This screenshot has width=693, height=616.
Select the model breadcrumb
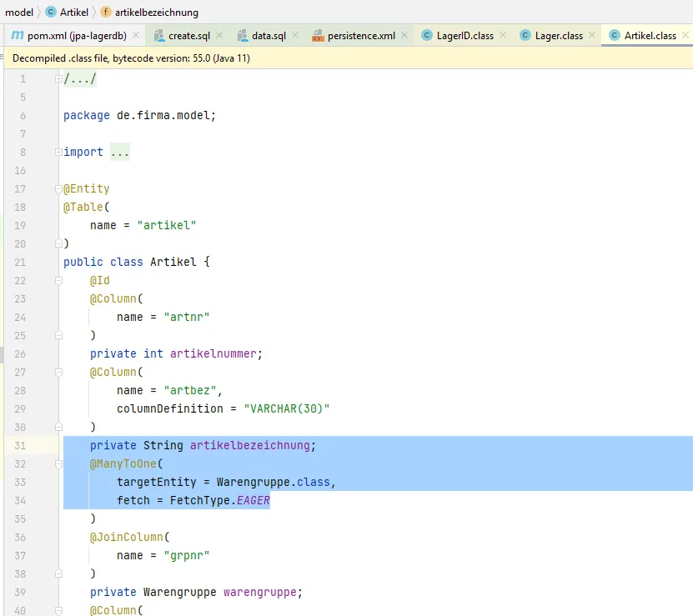click(x=19, y=13)
